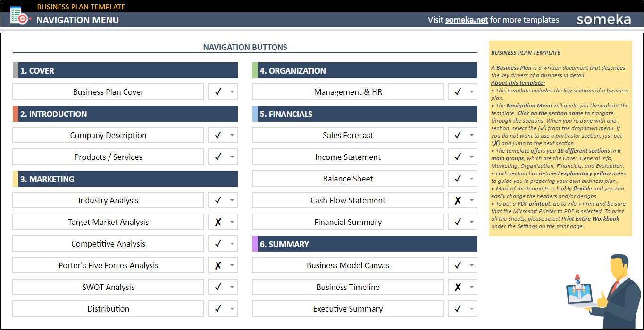Open Cash Flow Statement dropdown arrow

(471, 201)
